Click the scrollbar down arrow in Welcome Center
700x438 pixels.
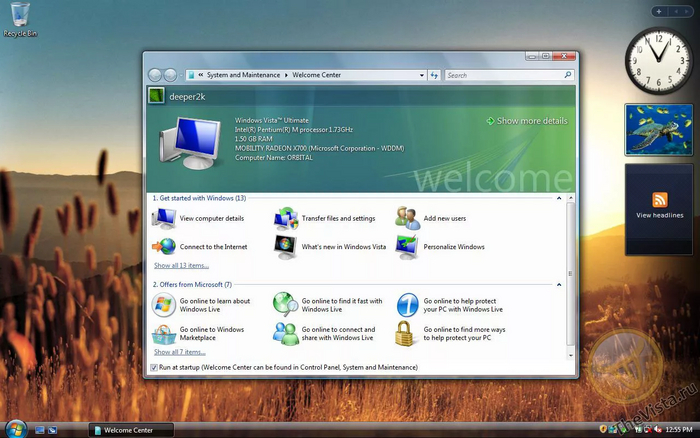tap(571, 355)
